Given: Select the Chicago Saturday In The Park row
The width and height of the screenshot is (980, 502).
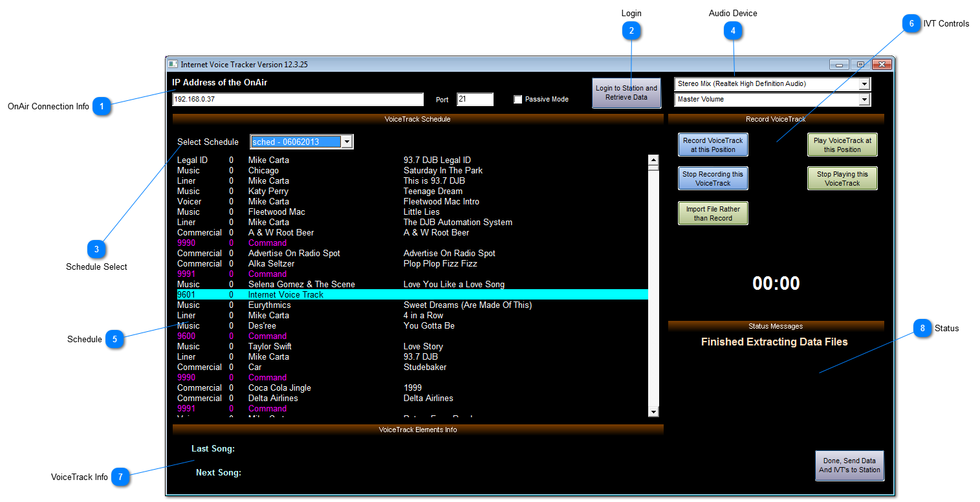Looking at the screenshot, I should pos(412,170).
